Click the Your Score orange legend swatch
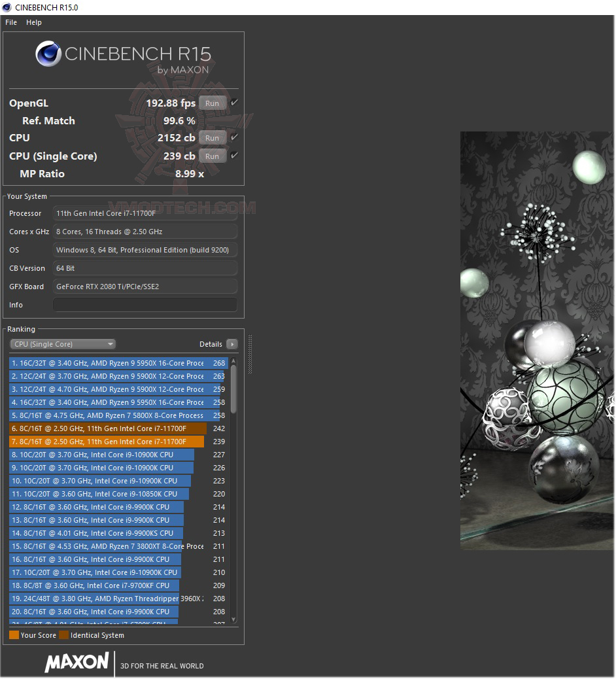The image size is (616, 679). point(14,635)
